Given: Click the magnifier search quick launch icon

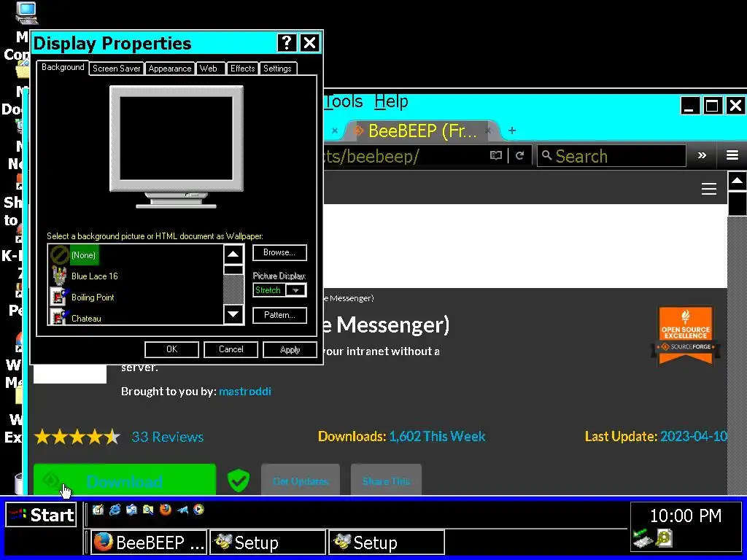Looking at the screenshot, I should [148, 510].
